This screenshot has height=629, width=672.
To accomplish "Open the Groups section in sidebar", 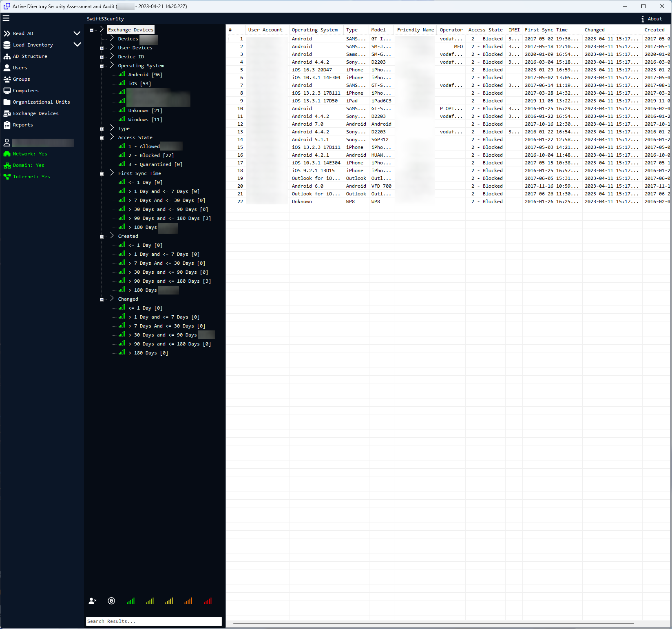I will (x=21, y=79).
